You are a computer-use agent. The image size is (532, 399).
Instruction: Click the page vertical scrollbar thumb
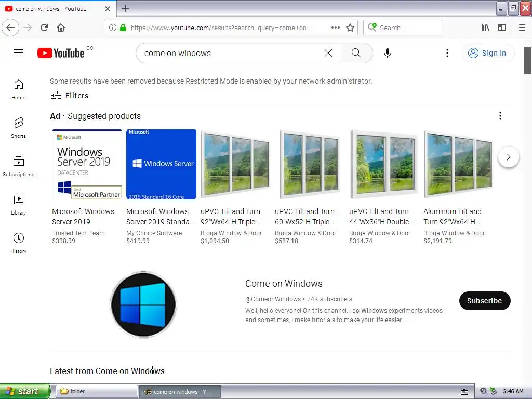527,60
